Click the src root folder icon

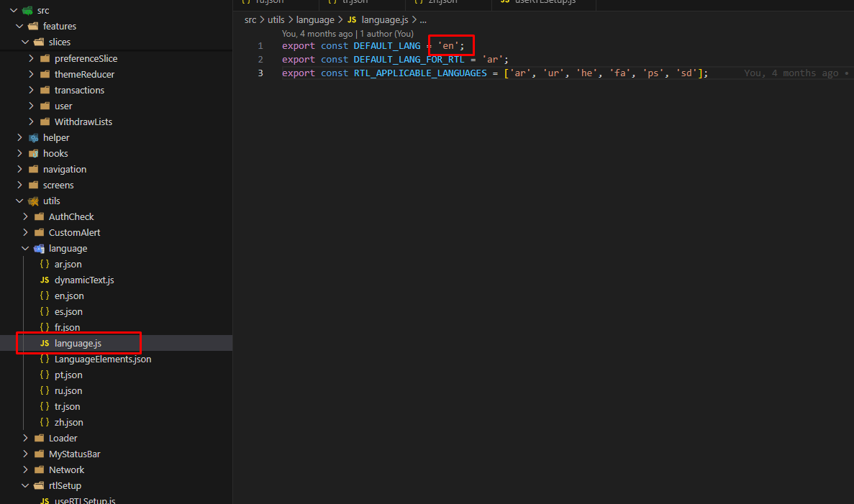pyautogui.click(x=27, y=10)
